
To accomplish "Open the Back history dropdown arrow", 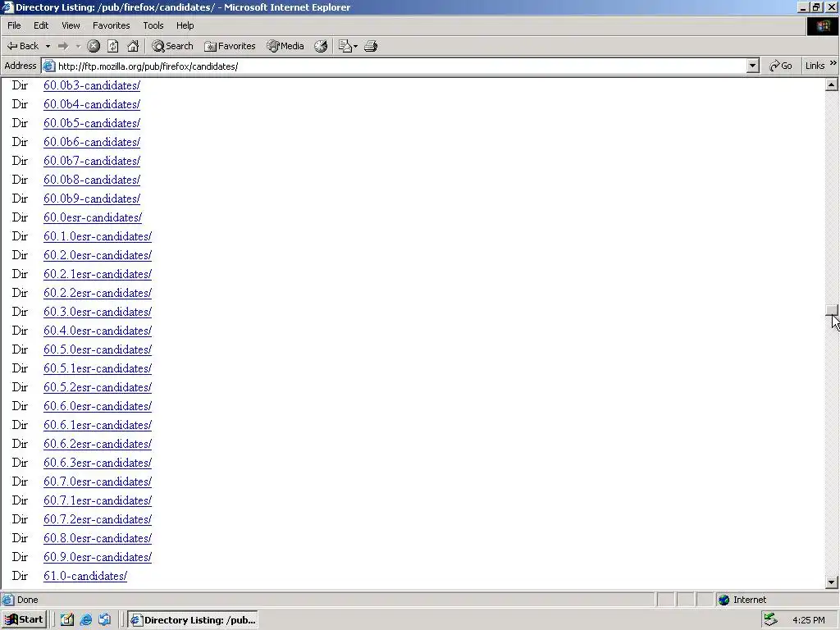I will pos(48,46).
